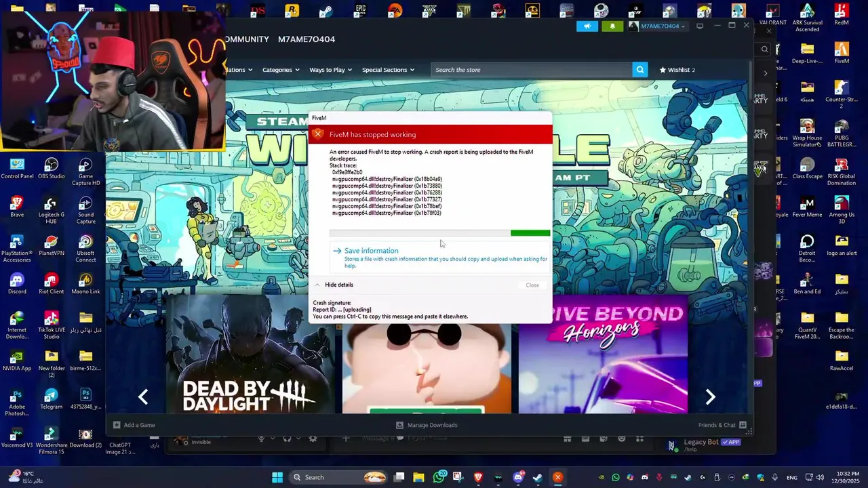Go to previous featured carousel item

[143, 397]
